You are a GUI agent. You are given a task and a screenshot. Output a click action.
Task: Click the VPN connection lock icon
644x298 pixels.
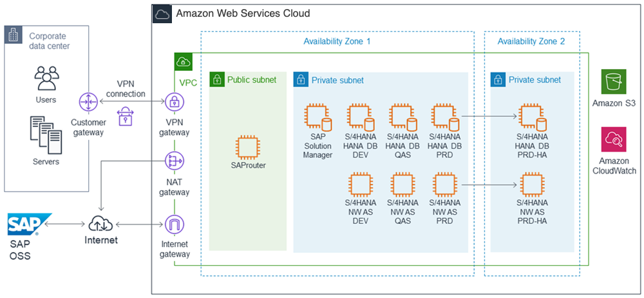point(126,117)
